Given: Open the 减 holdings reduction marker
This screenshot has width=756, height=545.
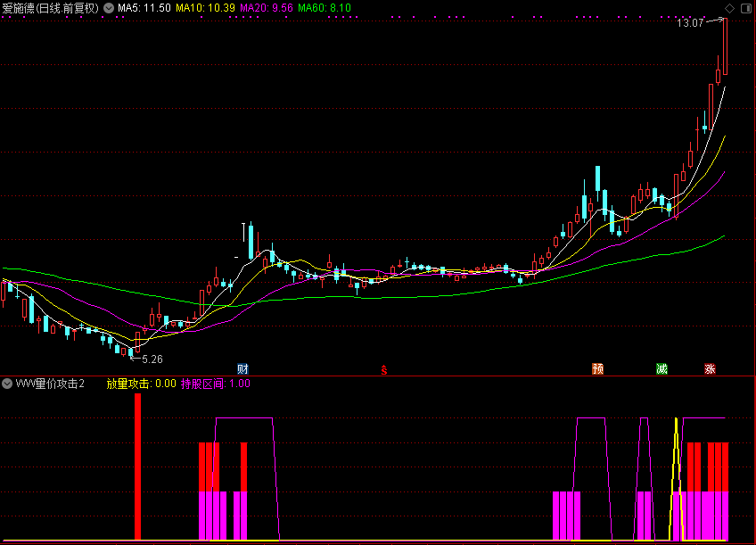Looking at the screenshot, I should (662, 369).
